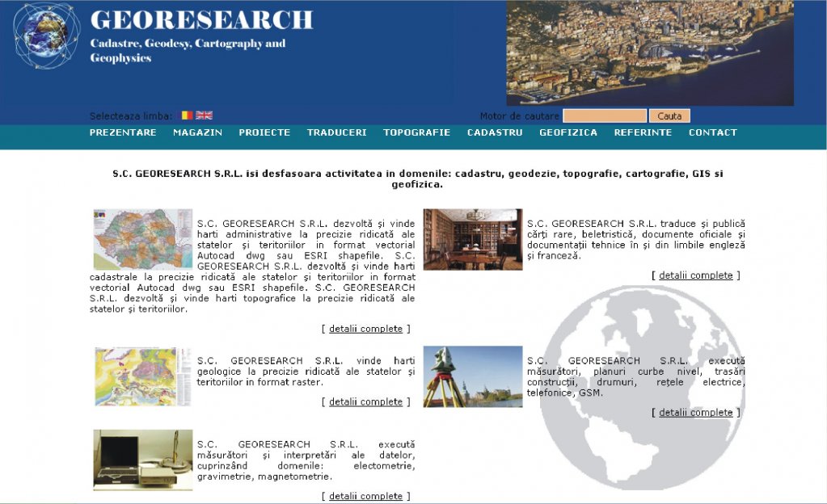The image size is (827, 504).
Task: Go to the PROIECTE page
Action: pyautogui.click(x=264, y=132)
